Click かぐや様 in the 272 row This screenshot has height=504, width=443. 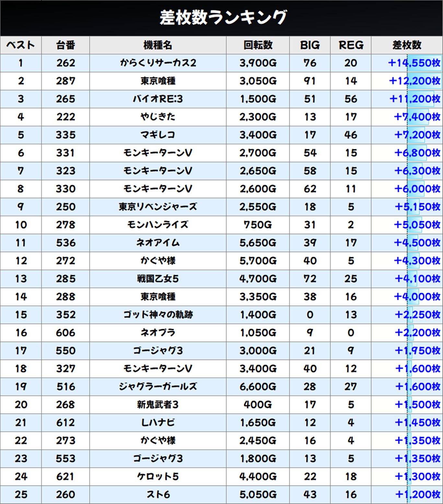(x=158, y=261)
